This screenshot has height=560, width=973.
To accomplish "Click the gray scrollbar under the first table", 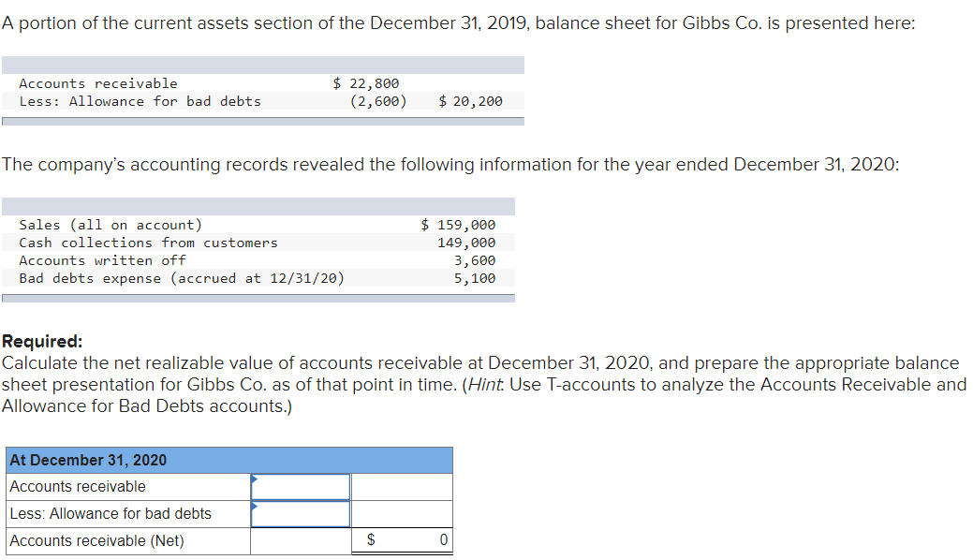I will coord(262,120).
